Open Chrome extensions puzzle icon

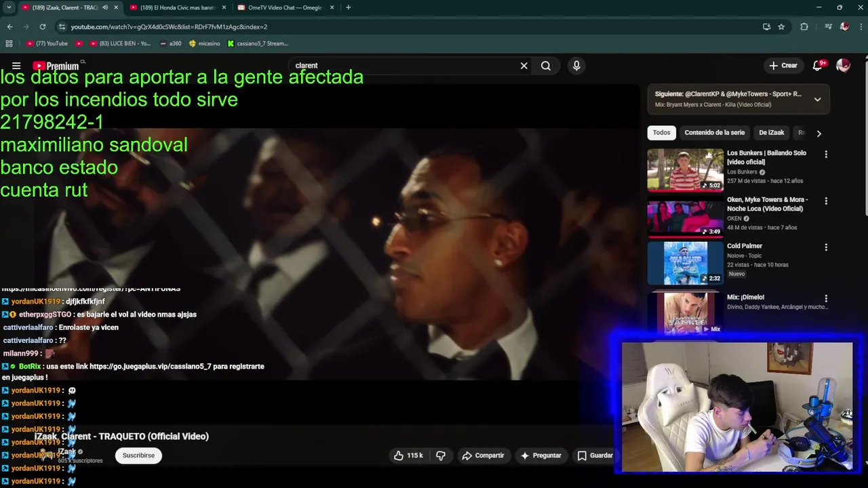point(804,26)
